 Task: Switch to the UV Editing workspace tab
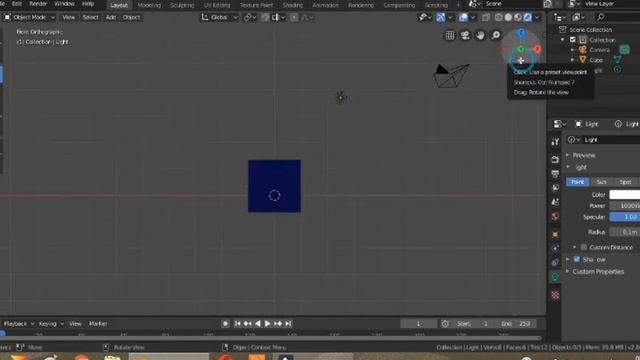coord(217,5)
